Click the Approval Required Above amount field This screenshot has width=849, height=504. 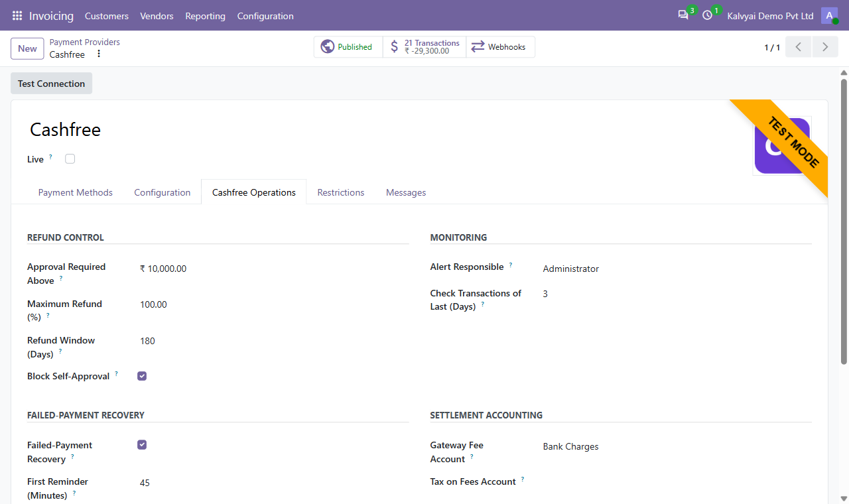(273, 269)
